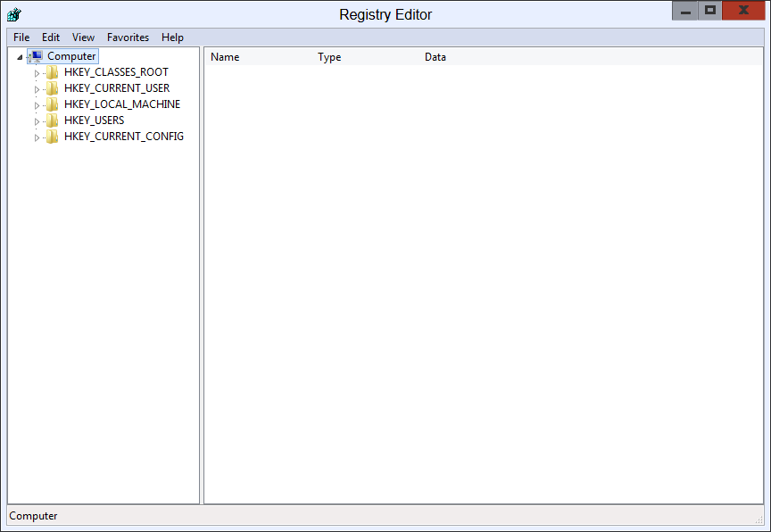Maximize the Registry Editor window

710,11
